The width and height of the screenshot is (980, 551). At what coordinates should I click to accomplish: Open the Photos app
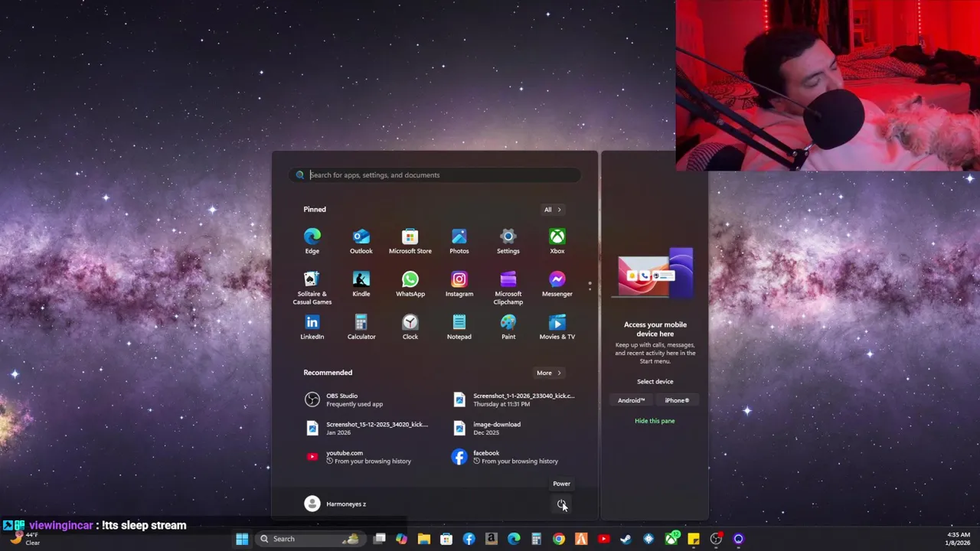pyautogui.click(x=459, y=241)
